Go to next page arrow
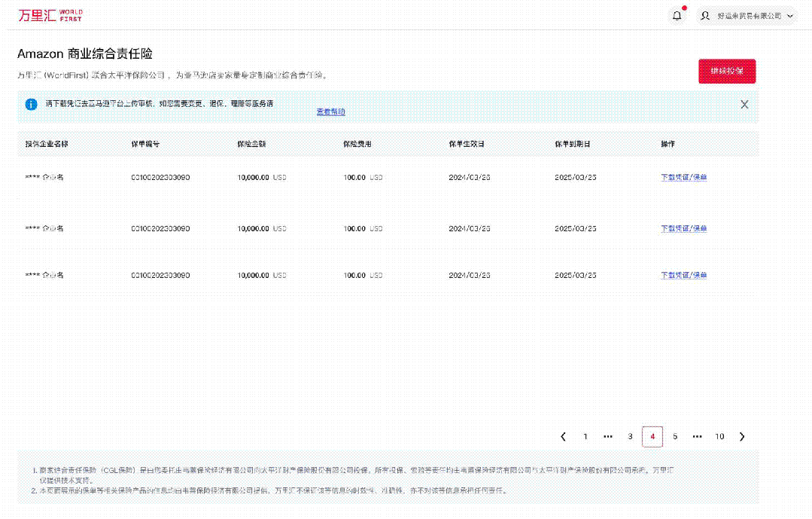 [x=742, y=437]
